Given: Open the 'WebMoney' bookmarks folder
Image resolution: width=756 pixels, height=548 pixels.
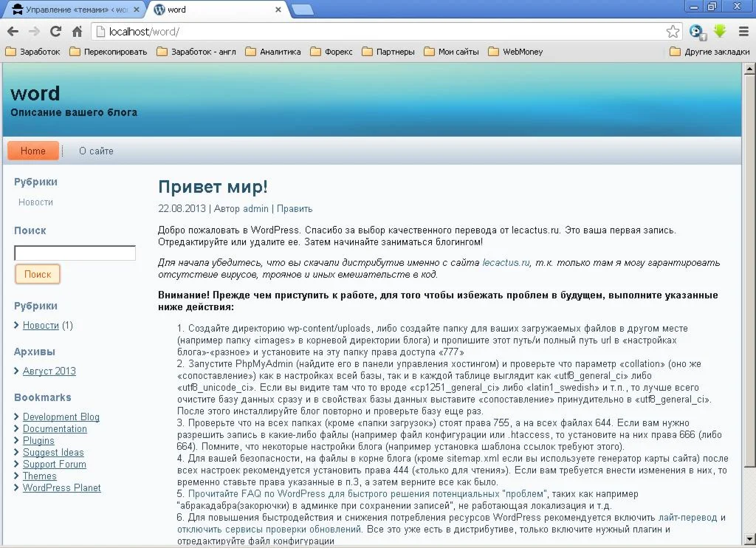Looking at the screenshot, I should coord(515,52).
